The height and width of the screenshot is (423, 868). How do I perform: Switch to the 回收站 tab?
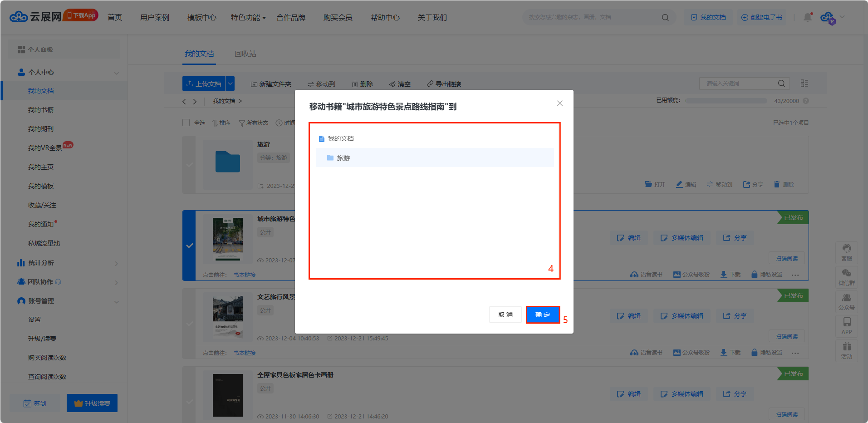[245, 54]
